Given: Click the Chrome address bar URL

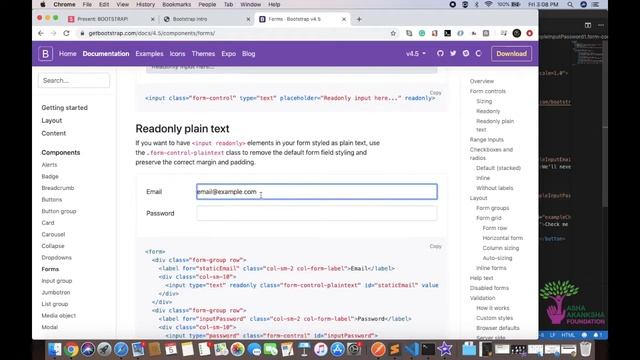Looking at the screenshot, I should click(152, 33).
